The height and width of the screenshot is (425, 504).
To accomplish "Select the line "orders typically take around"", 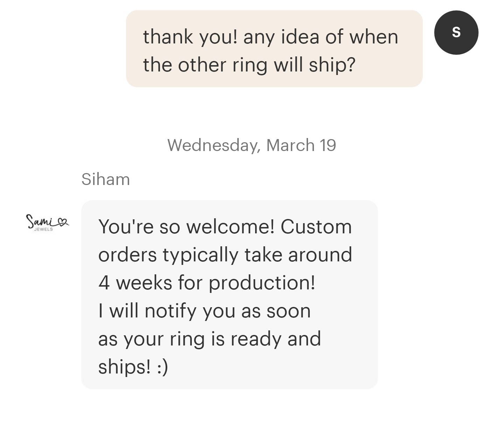I will pos(225,255).
